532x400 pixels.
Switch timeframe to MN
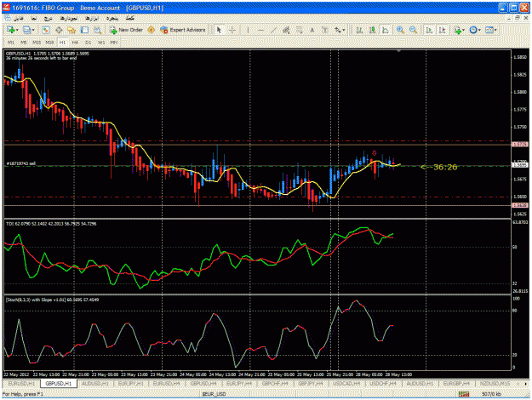(114, 43)
